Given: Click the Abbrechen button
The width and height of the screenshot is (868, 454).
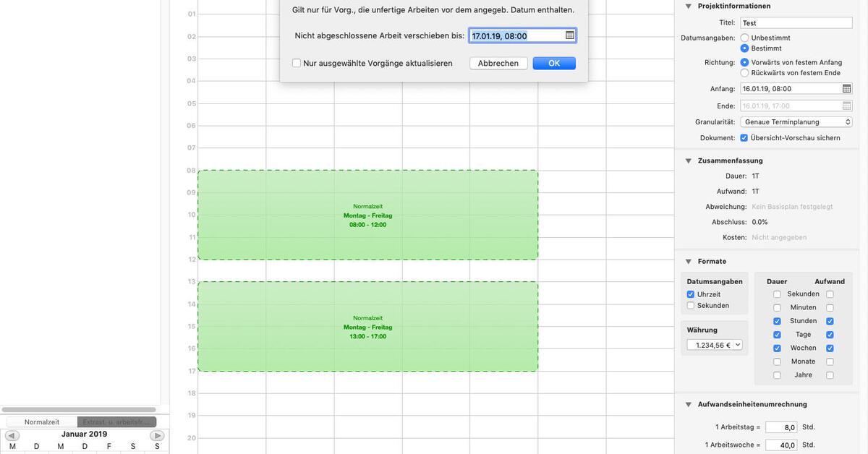Looking at the screenshot, I should click(497, 62).
